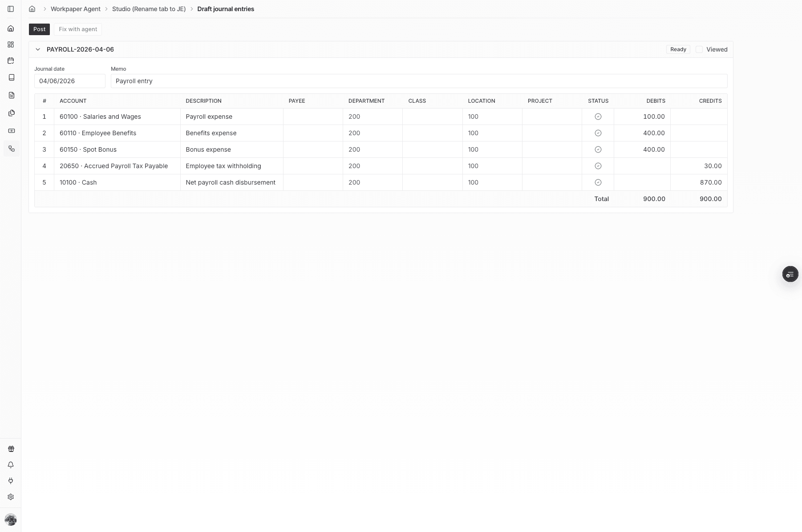Open the settings gear icon
Viewport: 802px width, 532px height.
click(x=11, y=497)
